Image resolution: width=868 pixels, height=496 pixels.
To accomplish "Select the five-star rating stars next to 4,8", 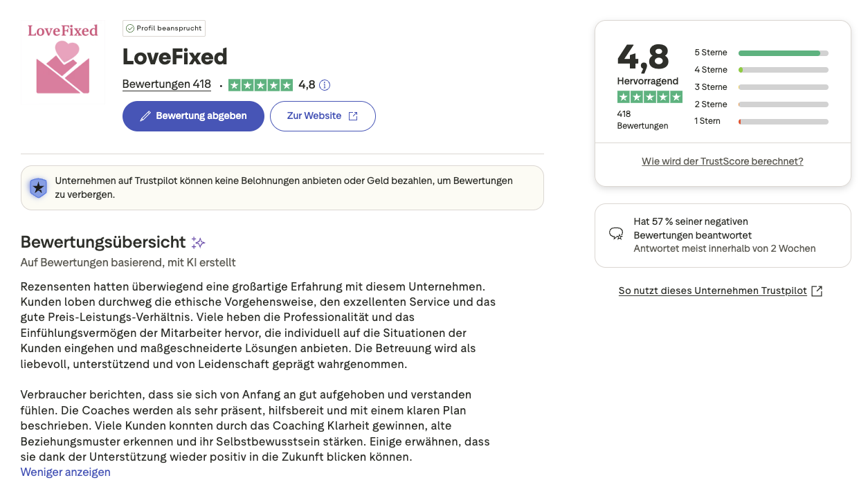I will (261, 84).
